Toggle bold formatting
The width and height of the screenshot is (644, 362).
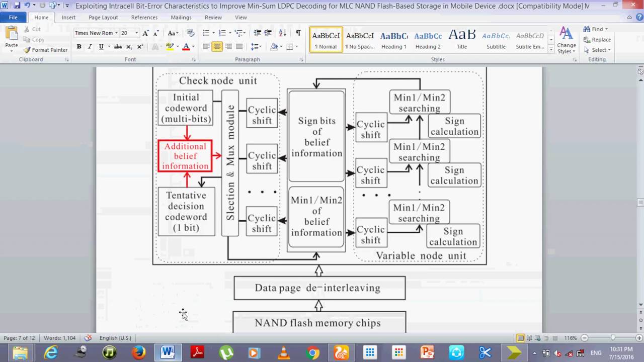tap(79, 47)
